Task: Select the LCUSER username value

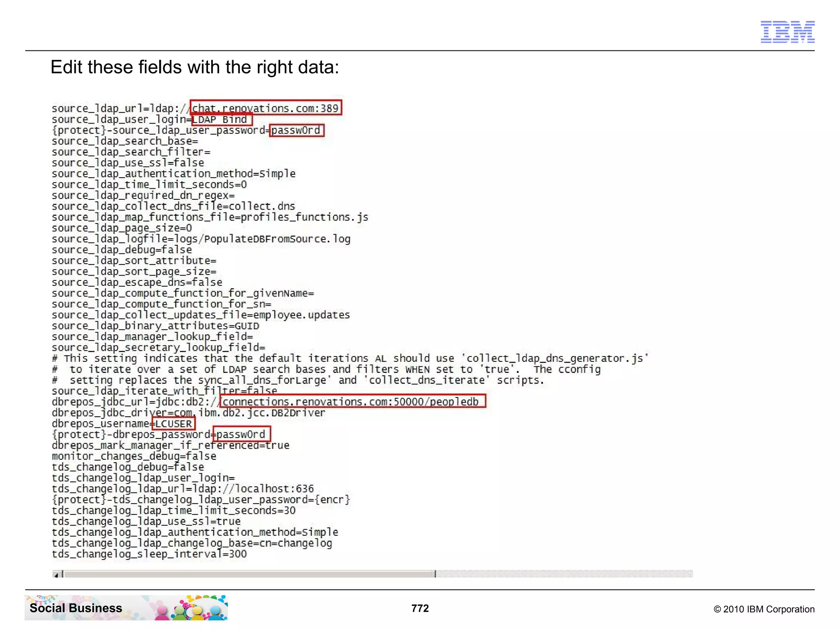Action: coord(173,424)
